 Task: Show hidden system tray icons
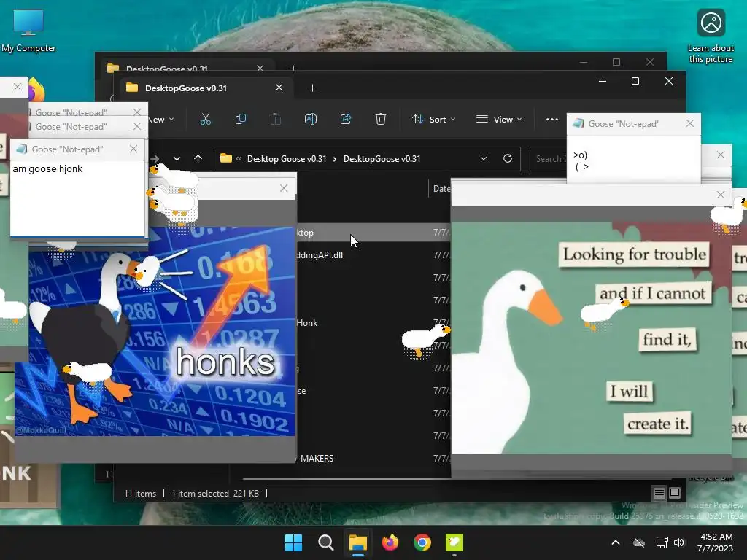click(x=616, y=542)
